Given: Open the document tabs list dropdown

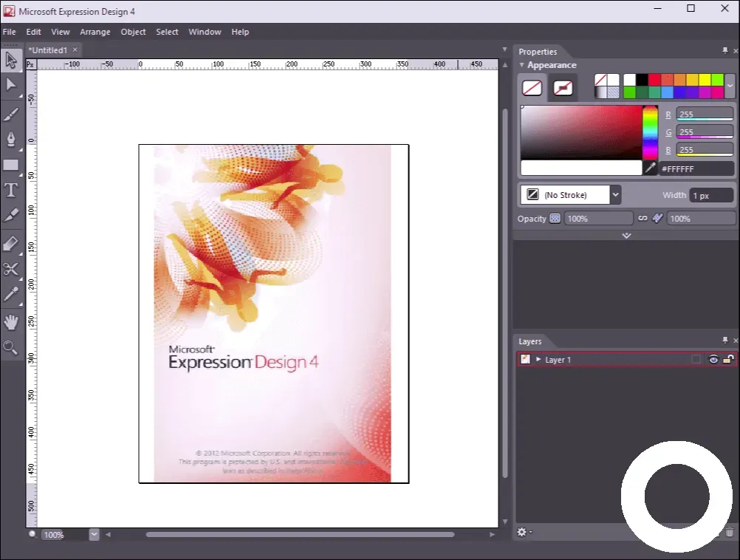Looking at the screenshot, I should click(504, 49).
